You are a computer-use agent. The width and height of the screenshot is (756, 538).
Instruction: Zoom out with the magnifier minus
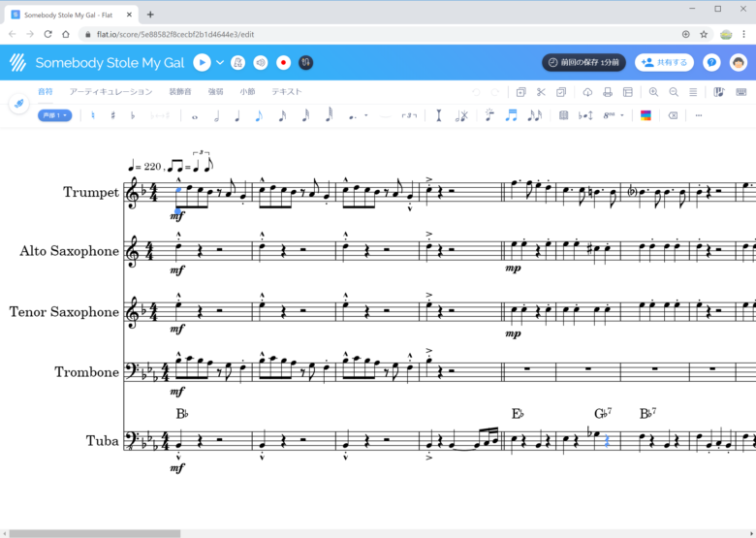coord(674,92)
